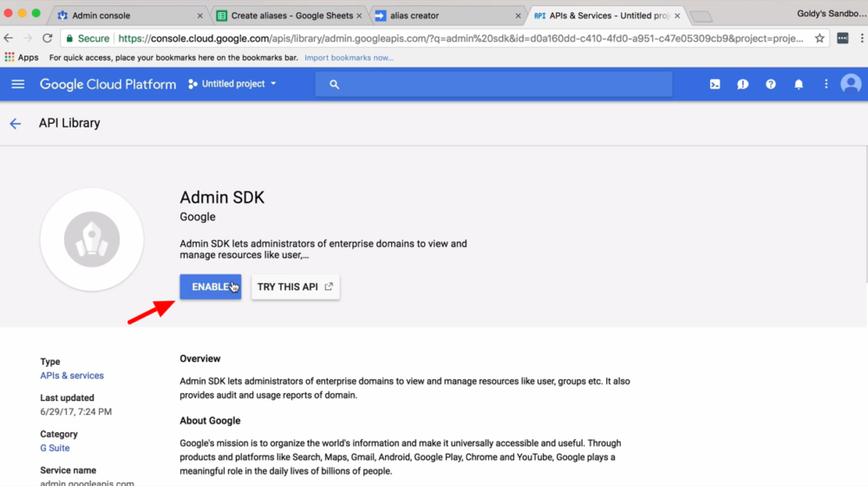Viewport: 868px width, 486px height.
Task: Open the Apps grid shortcut
Action: coord(22,57)
